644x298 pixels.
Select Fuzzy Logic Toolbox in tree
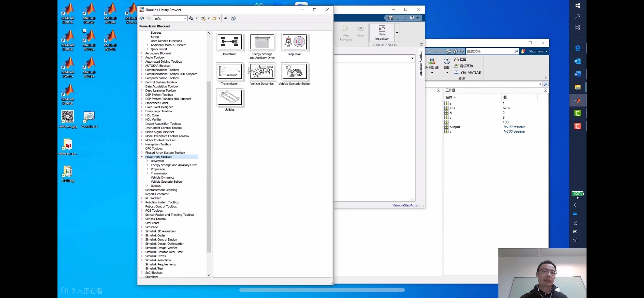tap(158, 111)
